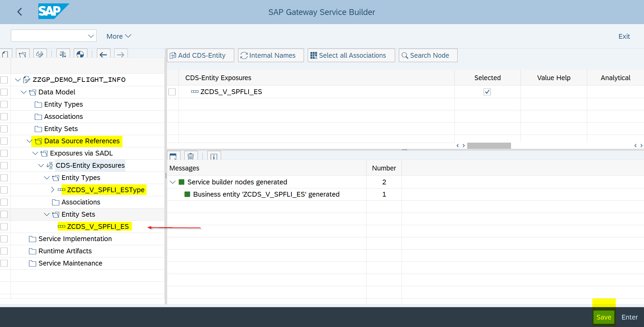Click the Add CDS-Entity button

200,55
